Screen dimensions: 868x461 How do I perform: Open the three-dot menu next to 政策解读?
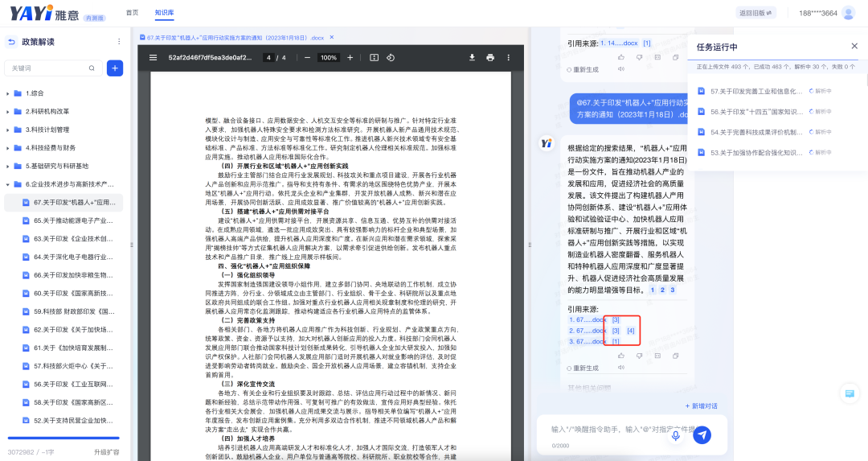119,42
